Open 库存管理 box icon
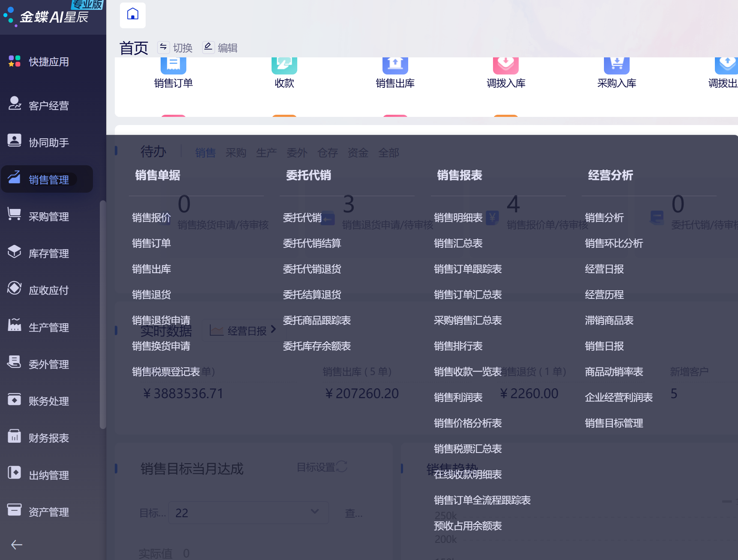Viewport: 738px width, 560px height. click(15, 251)
